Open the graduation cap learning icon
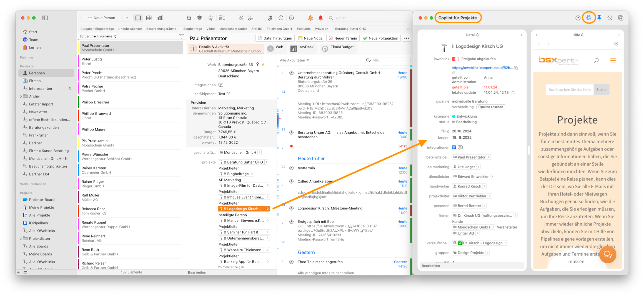The image size is (644, 293). (199, 18)
